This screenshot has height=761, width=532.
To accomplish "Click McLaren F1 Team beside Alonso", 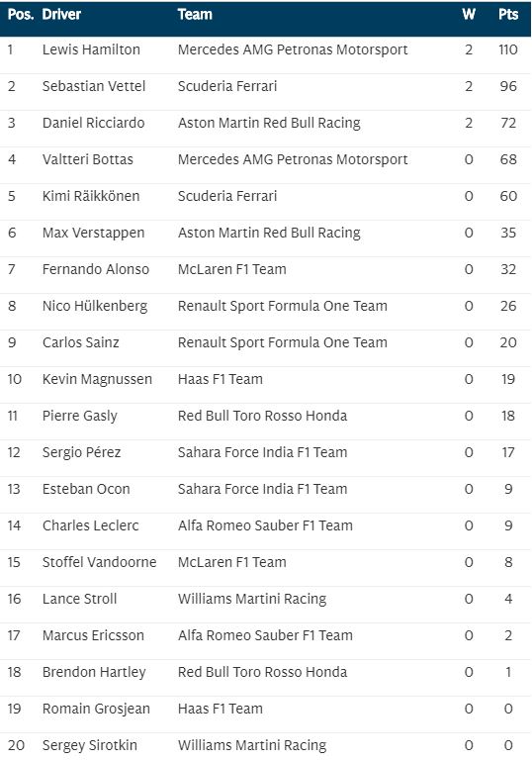I will (231, 269).
